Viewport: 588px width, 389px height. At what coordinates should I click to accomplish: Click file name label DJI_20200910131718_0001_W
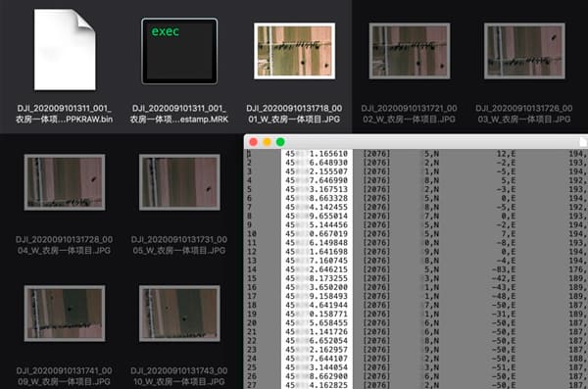[x=294, y=114]
